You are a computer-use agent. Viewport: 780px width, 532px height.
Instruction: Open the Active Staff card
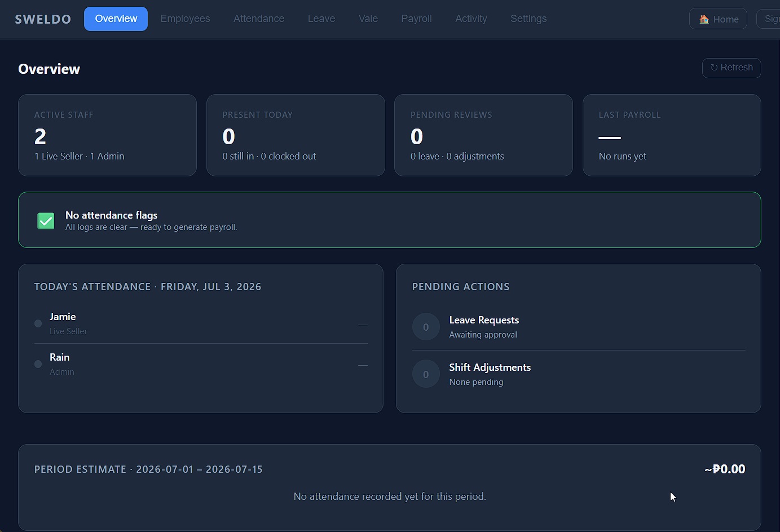tap(107, 135)
